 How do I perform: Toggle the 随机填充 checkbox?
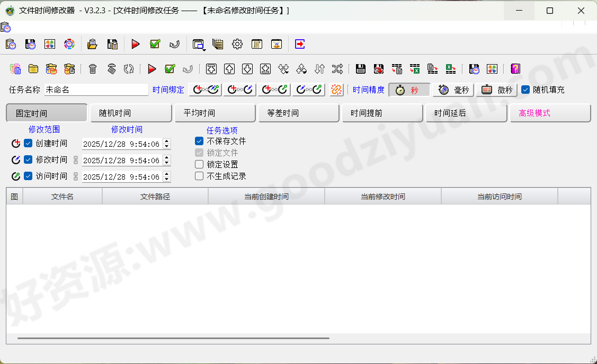[x=527, y=90]
